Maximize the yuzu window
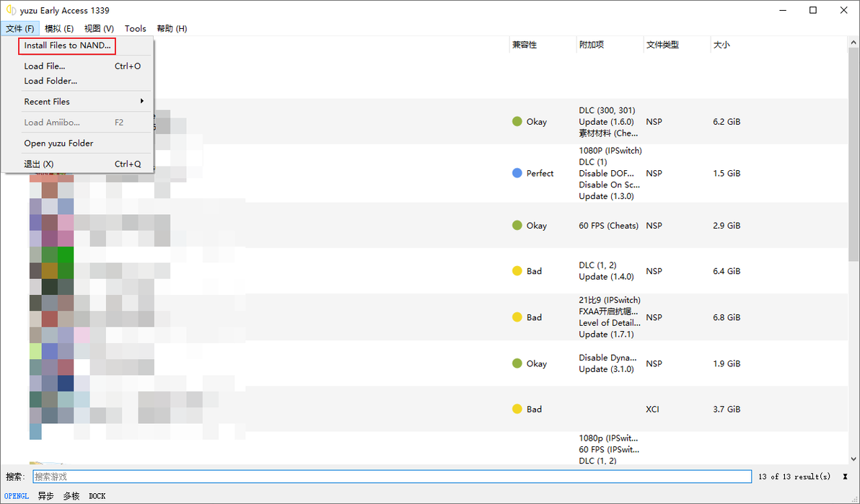This screenshot has width=860, height=504. [813, 10]
